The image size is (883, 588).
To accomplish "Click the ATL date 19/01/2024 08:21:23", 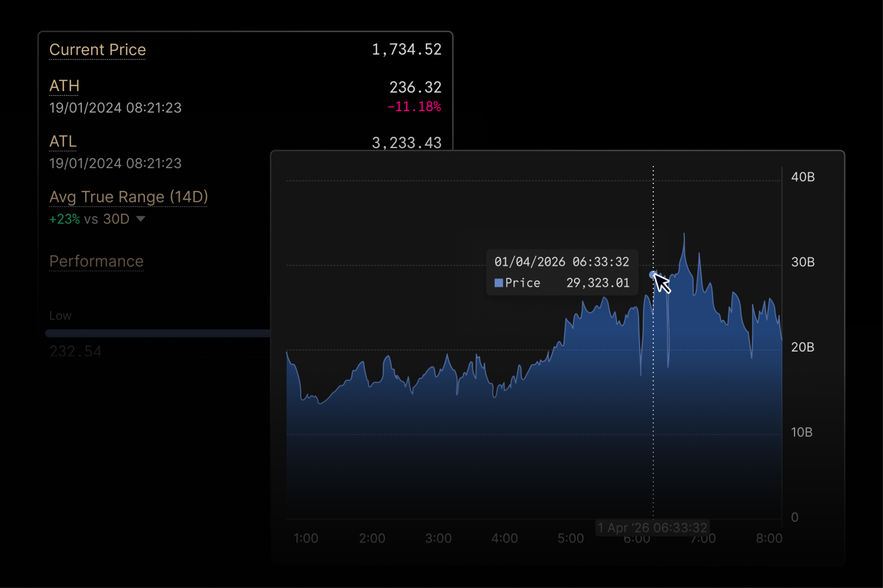I will 115,164.
